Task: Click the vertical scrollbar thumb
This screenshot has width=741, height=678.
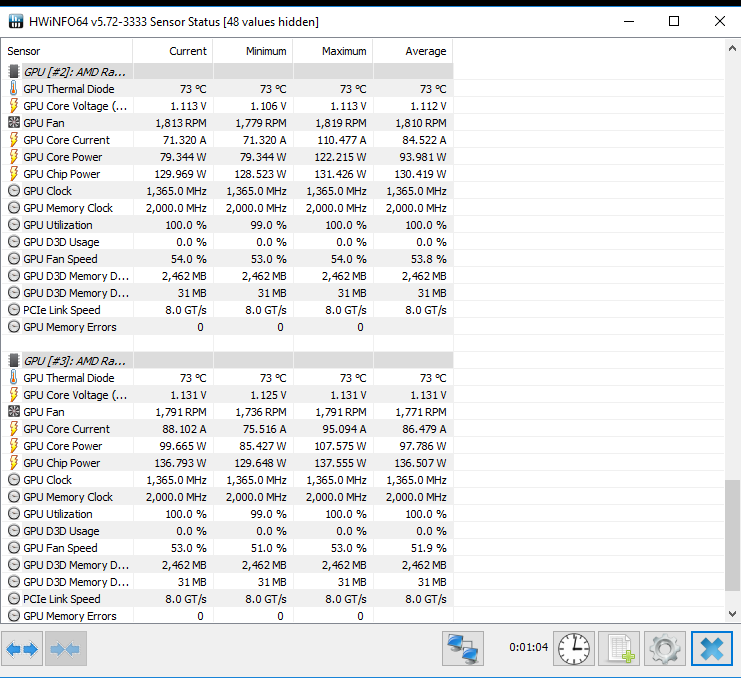Action: pos(732,535)
